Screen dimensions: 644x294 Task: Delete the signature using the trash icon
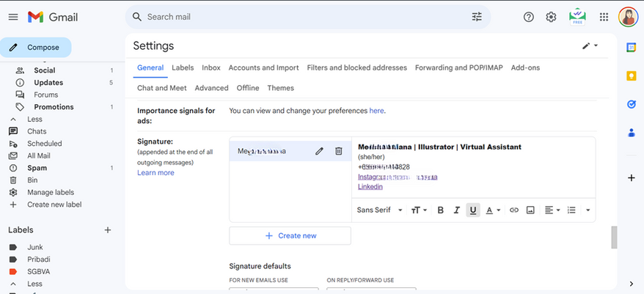coord(338,151)
